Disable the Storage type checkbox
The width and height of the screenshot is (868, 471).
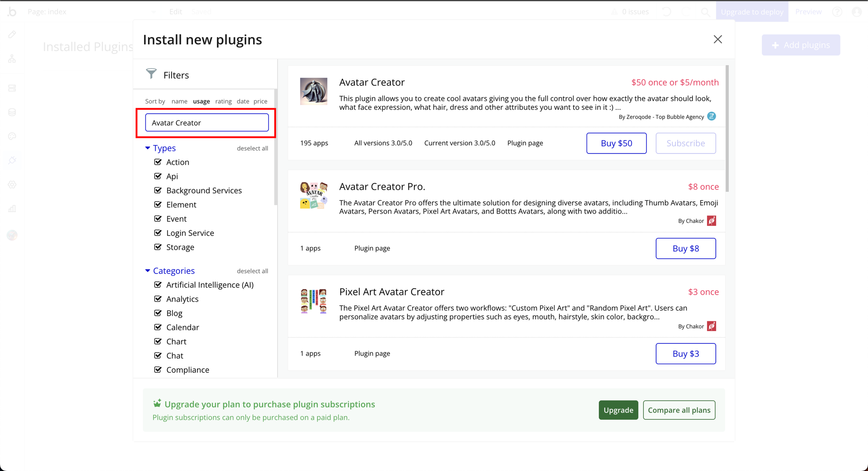158,247
